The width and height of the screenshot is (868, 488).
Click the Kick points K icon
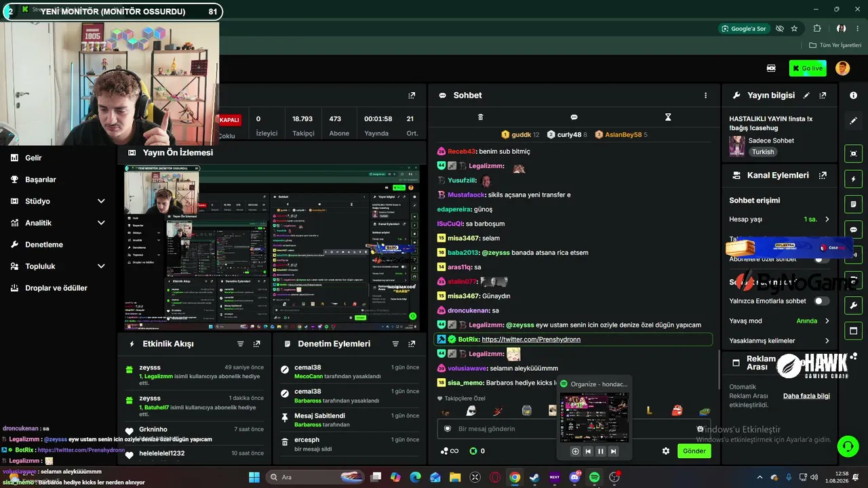tap(473, 451)
